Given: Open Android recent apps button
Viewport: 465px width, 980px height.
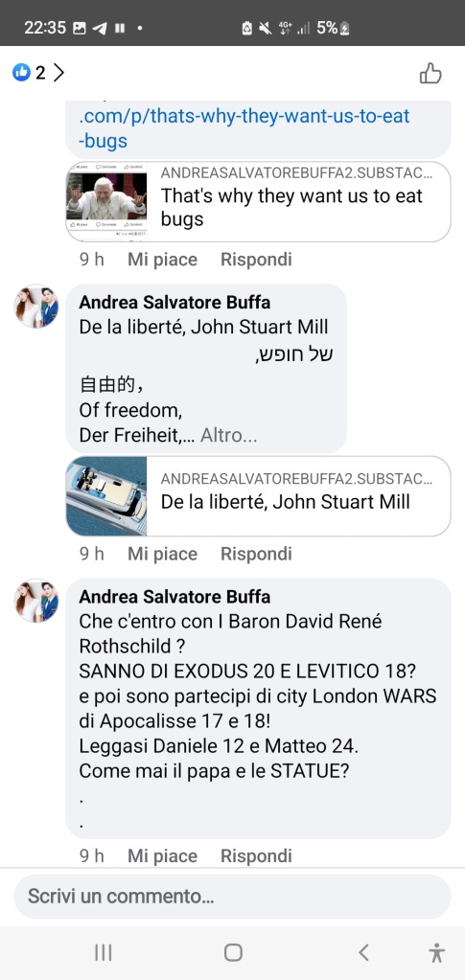Looking at the screenshot, I should point(103,952).
